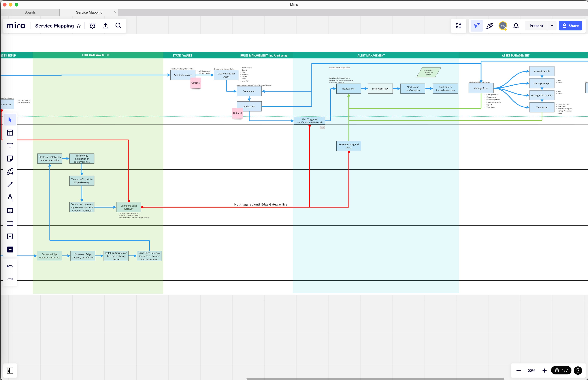Toggle the frames side panel
Image resolution: width=588 pixels, height=380 pixels.
click(x=10, y=370)
